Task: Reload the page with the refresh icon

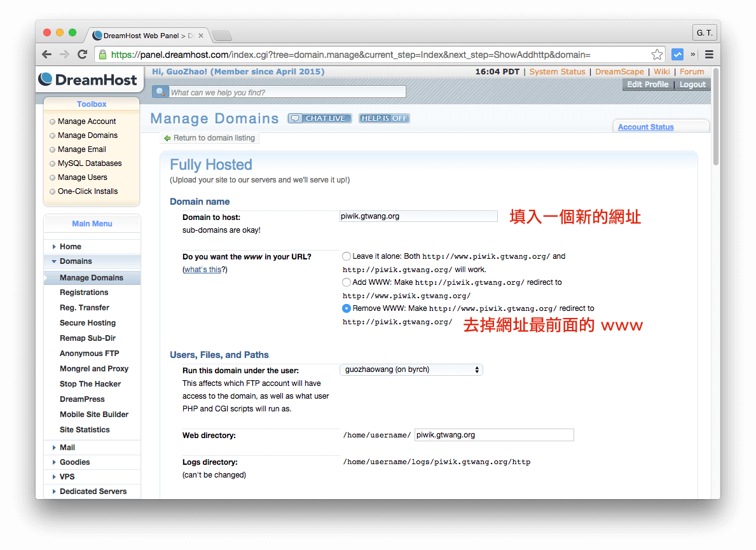Action: click(82, 55)
